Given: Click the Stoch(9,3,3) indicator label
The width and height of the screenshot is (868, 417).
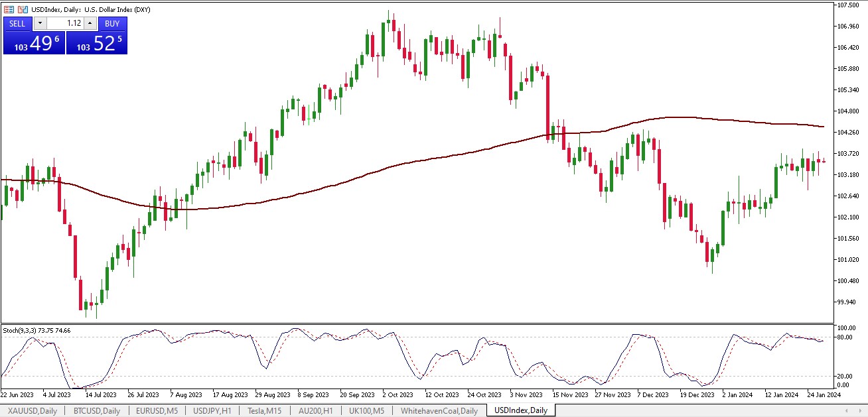Looking at the screenshot, I should pyautogui.click(x=36, y=330).
